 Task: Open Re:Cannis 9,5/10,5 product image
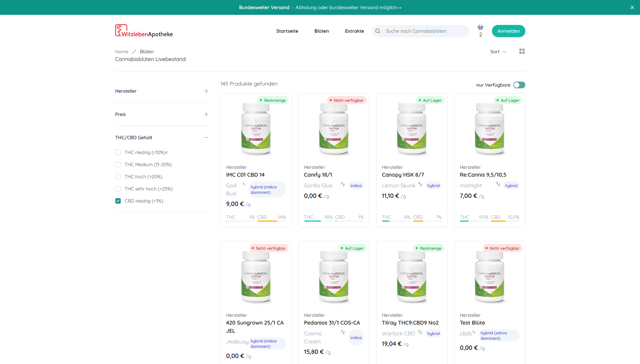pyautogui.click(x=490, y=129)
